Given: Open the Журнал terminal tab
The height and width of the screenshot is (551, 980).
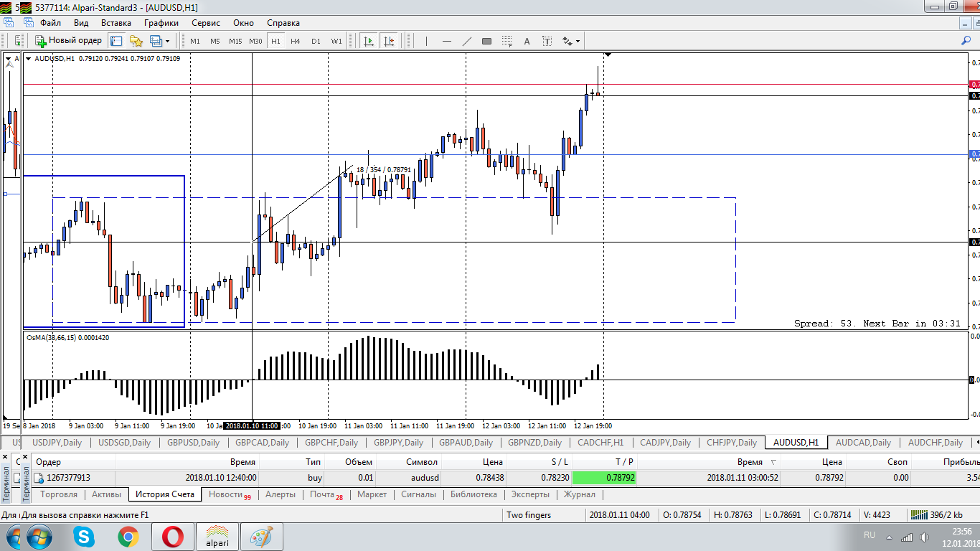Looking at the screenshot, I should click(x=580, y=494).
